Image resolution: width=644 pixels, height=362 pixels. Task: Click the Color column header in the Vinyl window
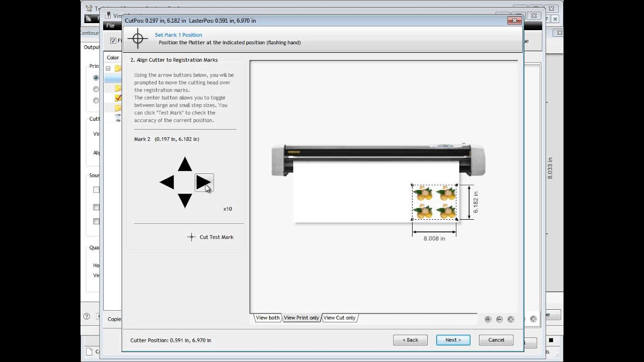[x=113, y=58]
